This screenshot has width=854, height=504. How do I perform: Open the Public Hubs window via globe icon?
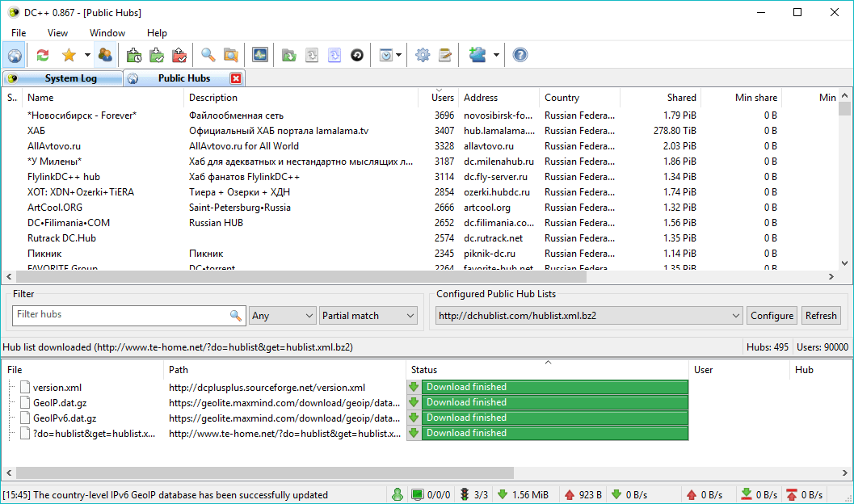(x=14, y=54)
